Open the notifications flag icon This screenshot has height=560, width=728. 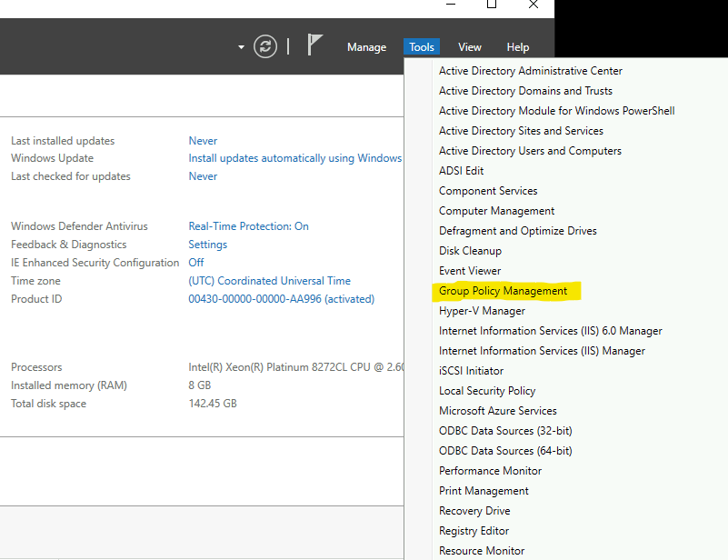pos(314,45)
